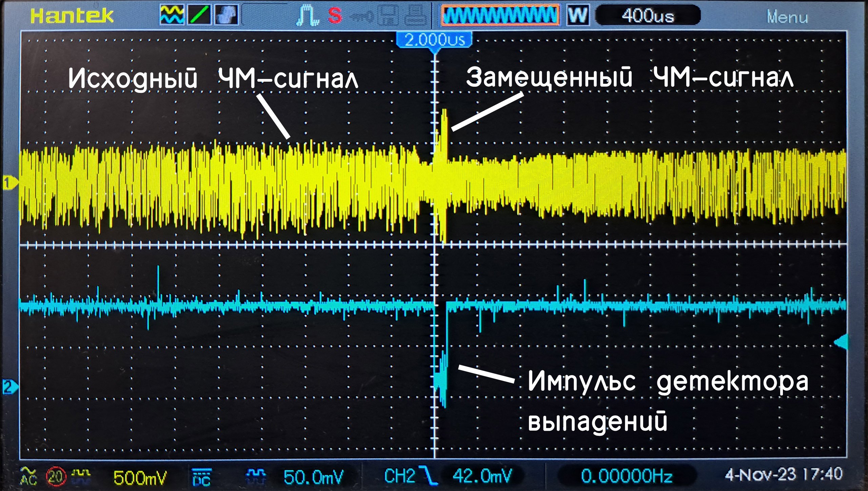This screenshot has height=491, width=868.
Task: Toggle the W window mode indicator
Action: [x=577, y=16]
